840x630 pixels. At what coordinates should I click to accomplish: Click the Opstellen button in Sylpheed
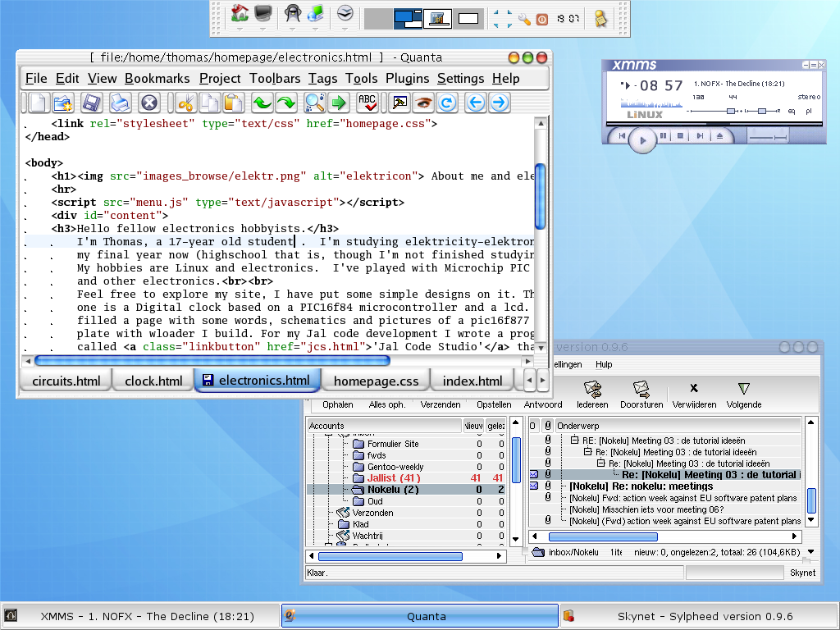(x=493, y=404)
